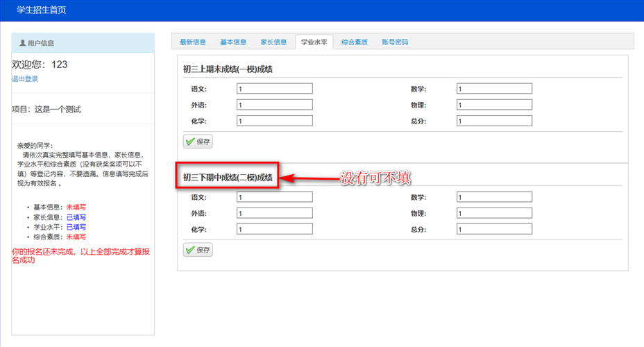Click green checkmark on second 保存 button

click(190, 250)
